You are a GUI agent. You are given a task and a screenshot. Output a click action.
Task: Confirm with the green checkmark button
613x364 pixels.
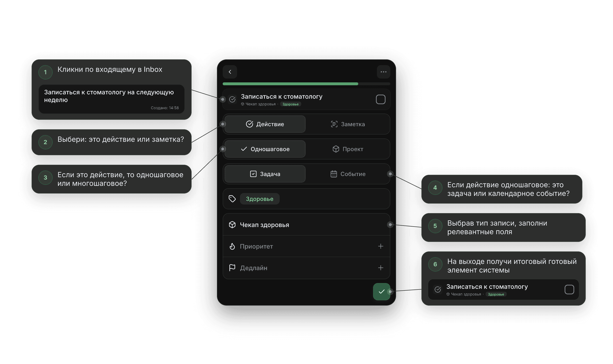(x=381, y=292)
